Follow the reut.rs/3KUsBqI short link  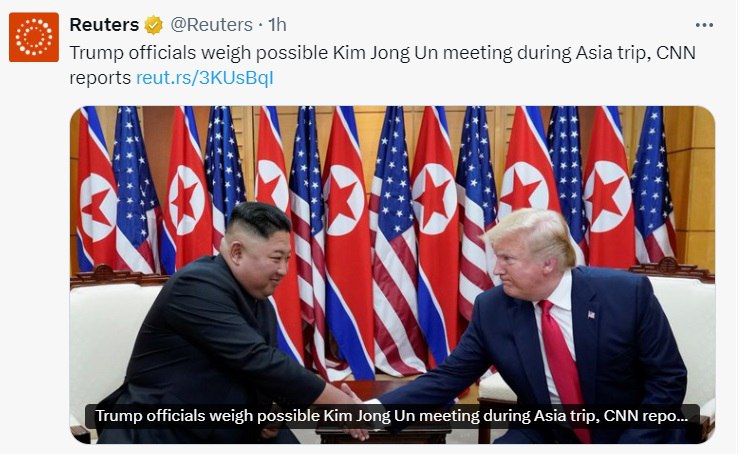coord(205,78)
